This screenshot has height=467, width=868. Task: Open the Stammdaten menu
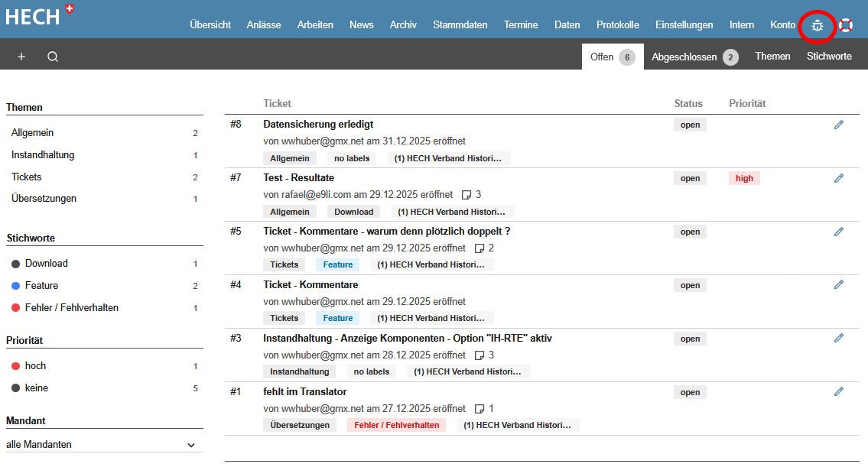(460, 25)
